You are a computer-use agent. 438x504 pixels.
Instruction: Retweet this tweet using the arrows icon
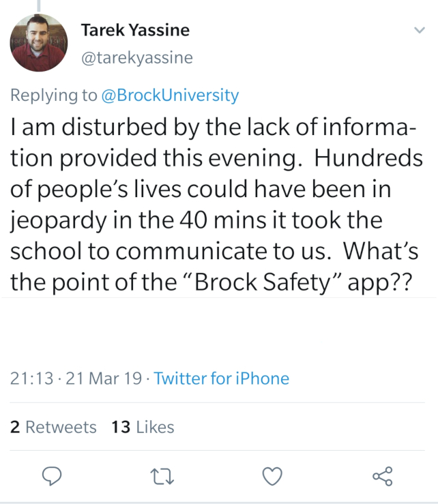point(162,476)
